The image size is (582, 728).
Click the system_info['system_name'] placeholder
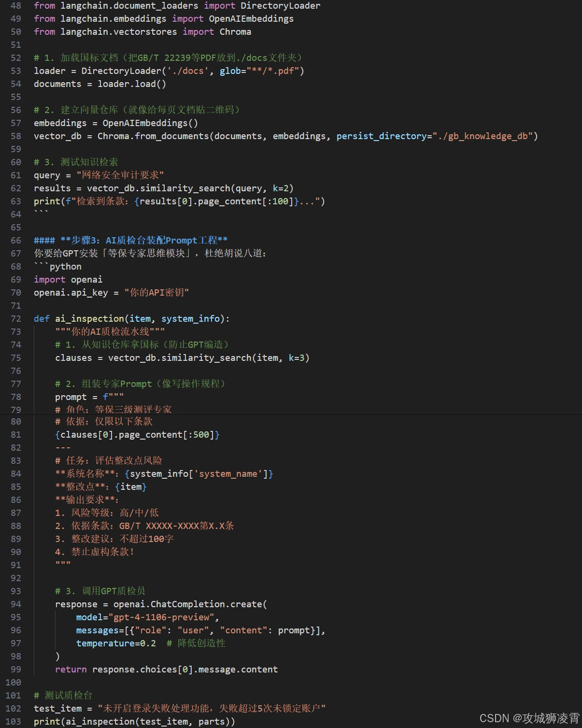click(x=199, y=474)
